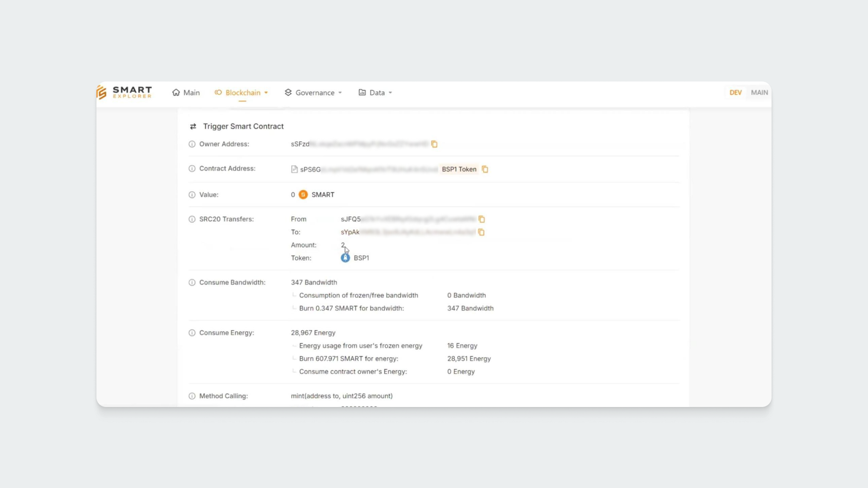Click the orange SMART coin icon
Screen dimensions: 868x488
click(303, 195)
